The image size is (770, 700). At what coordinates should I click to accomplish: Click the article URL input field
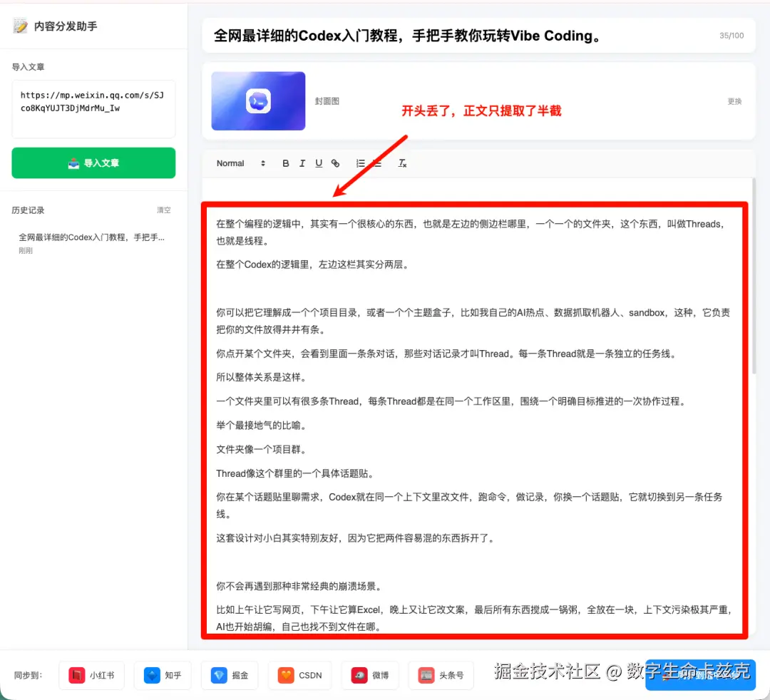93,108
